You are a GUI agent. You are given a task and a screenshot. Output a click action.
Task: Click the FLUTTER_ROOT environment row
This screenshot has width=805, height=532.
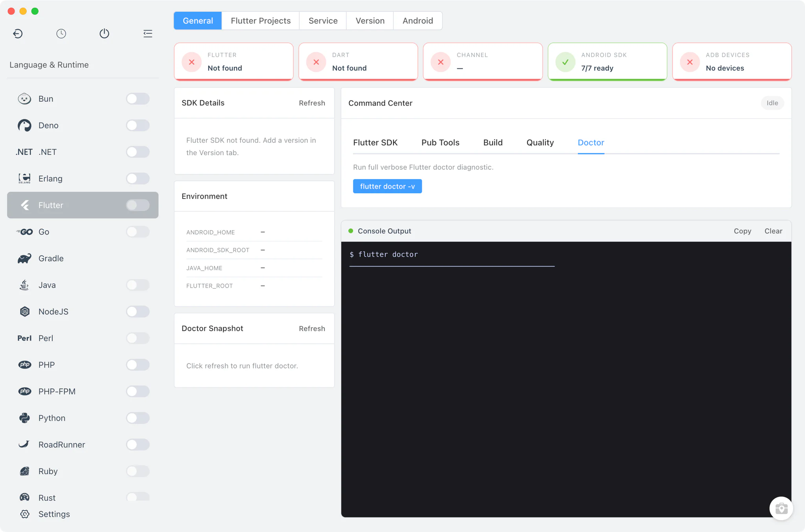coord(254,286)
